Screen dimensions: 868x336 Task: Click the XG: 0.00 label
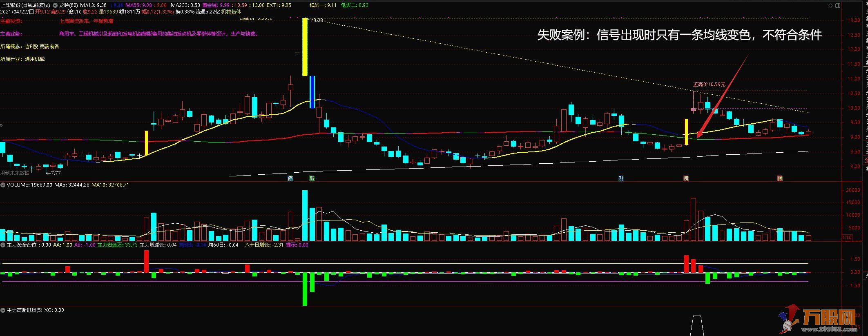pyautogui.click(x=54, y=310)
